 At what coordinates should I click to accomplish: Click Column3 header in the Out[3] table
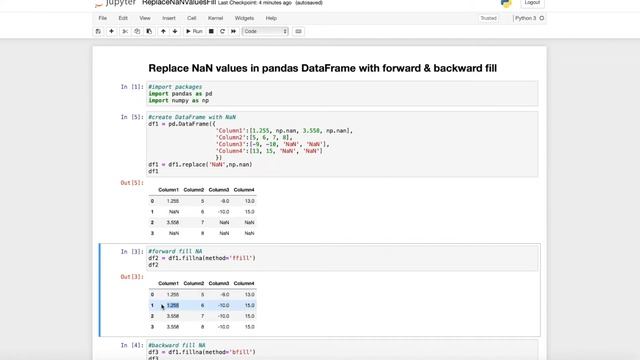(x=219, y=283)
